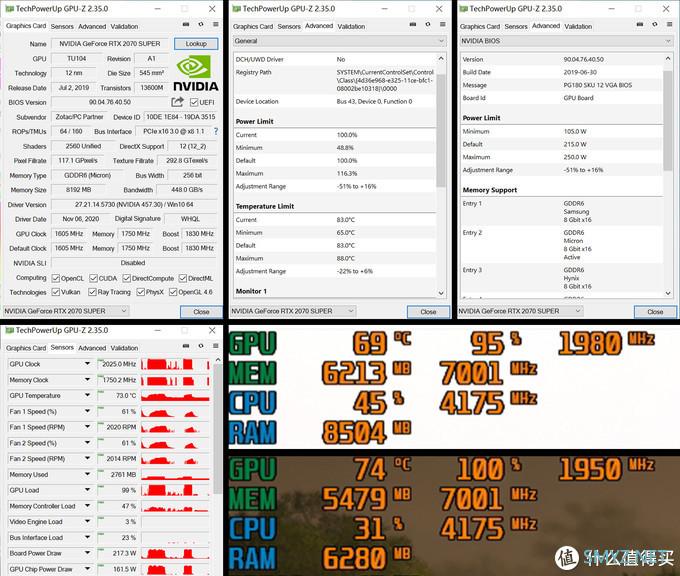Toggle the DirectML checkbox
Image resolution: width=680 pixels, height=576 pixels.
183,278
